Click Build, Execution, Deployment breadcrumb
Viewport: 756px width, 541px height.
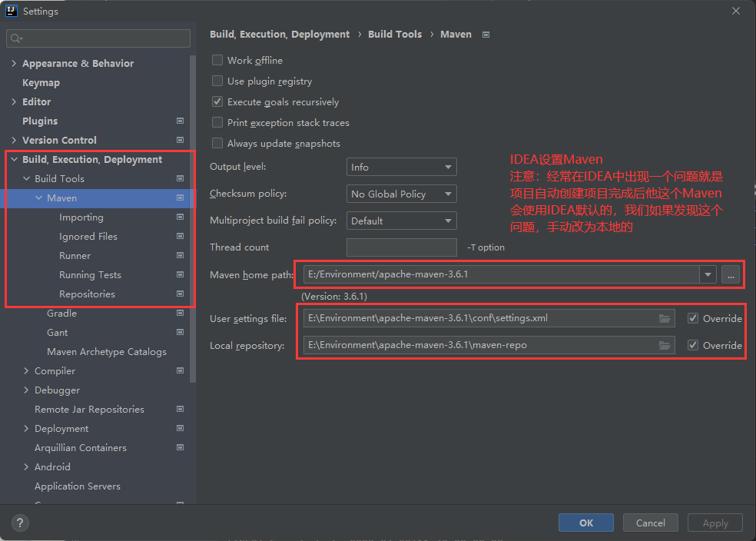tap(280, 35)
